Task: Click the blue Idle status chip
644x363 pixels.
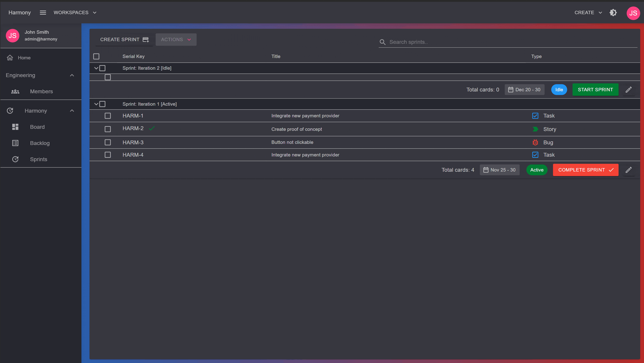Action: coord(559,90)
